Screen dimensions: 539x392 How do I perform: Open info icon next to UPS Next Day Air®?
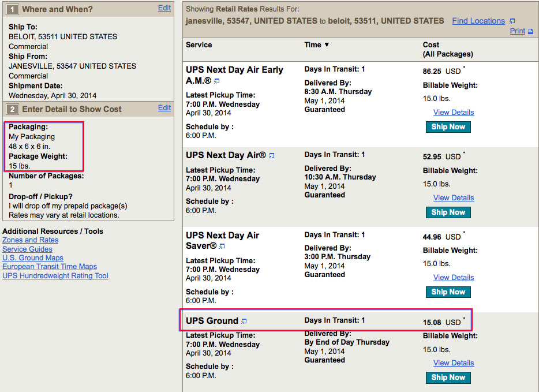[272, 155]
